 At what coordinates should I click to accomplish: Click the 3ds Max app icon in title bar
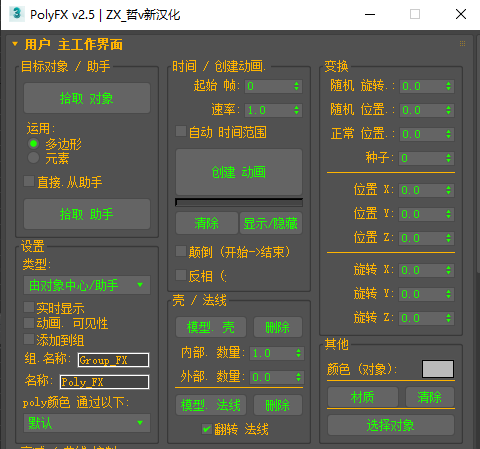tap(16, 14)
